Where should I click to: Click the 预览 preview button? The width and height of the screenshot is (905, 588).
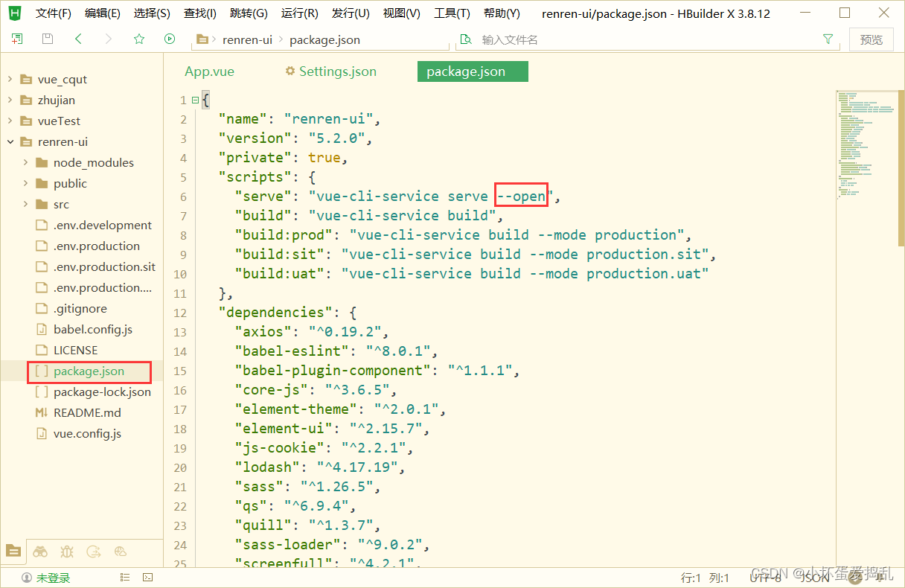pos(871,39)
